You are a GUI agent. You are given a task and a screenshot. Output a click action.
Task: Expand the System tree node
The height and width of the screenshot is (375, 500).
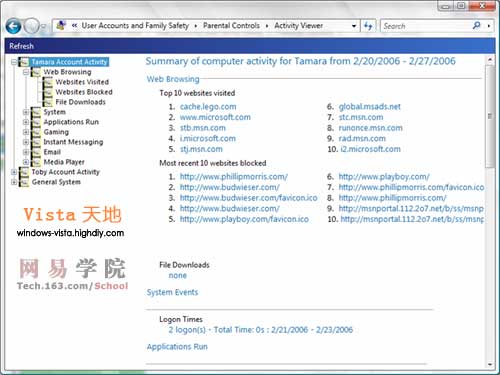point(26,112)
